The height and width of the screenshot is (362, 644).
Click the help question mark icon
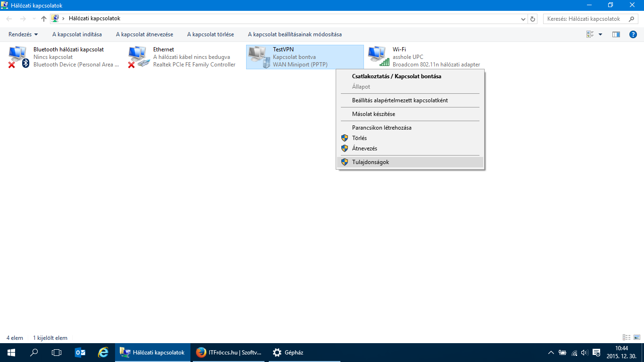pyautogui.click(x=633, y=34)
